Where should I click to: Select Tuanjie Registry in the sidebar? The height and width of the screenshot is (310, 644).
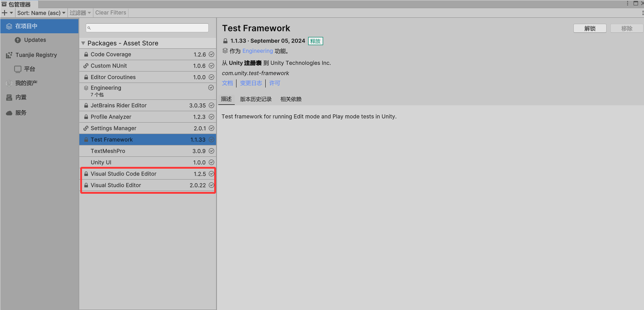pyautogui.click(x=36, y=55)
